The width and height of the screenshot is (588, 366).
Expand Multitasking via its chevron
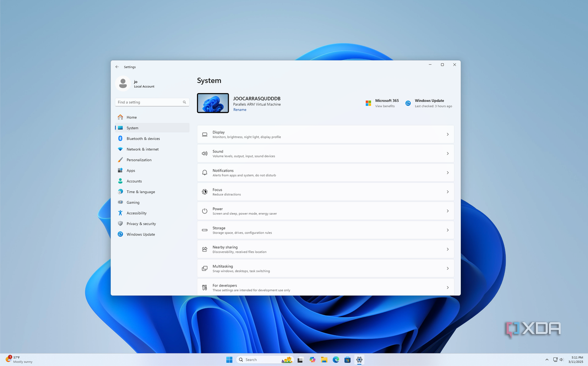point(447,268)
